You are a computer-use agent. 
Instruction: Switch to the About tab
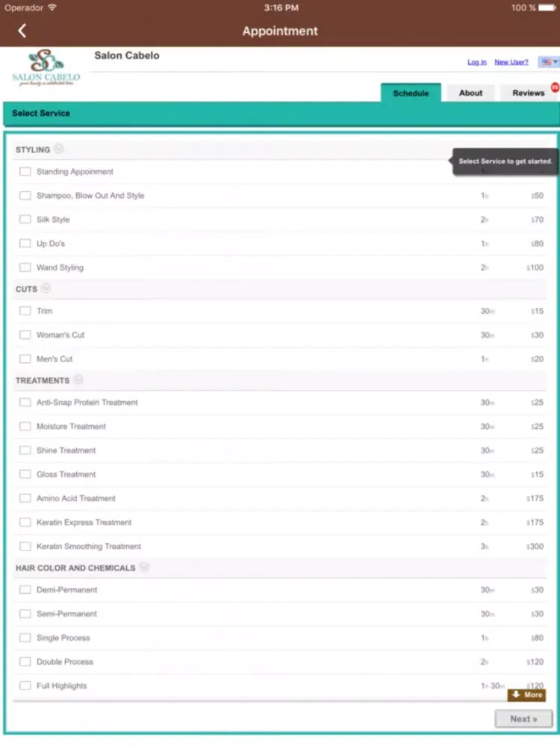tap(470, 93)
